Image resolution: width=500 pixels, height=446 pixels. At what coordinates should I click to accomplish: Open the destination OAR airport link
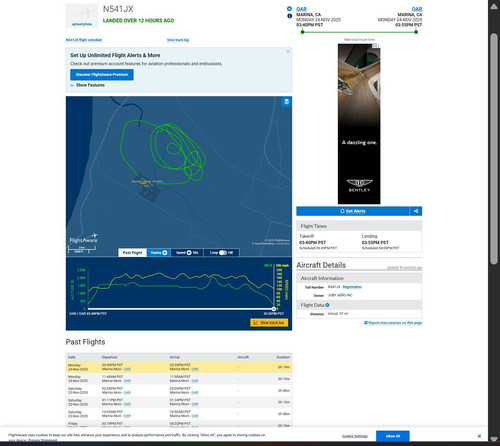click(x=417, y=9)
